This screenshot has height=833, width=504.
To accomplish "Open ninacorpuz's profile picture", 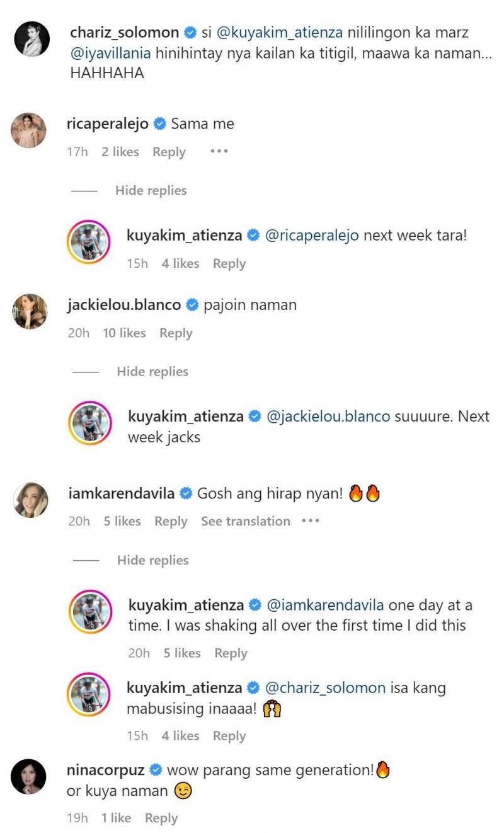I will (29, 776).
